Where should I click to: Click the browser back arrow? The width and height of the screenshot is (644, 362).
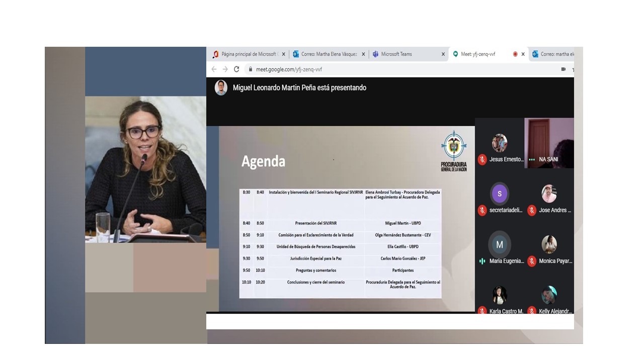coord(214,69)
